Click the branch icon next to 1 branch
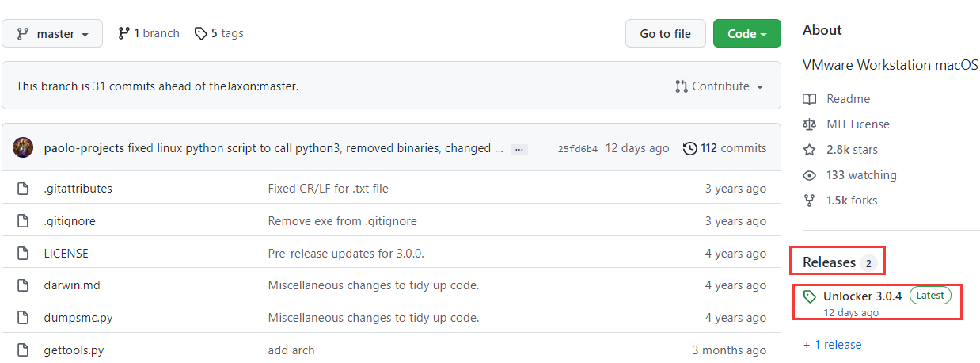The height and width of the screenshot is (363, 980). (x=123, y=33)
